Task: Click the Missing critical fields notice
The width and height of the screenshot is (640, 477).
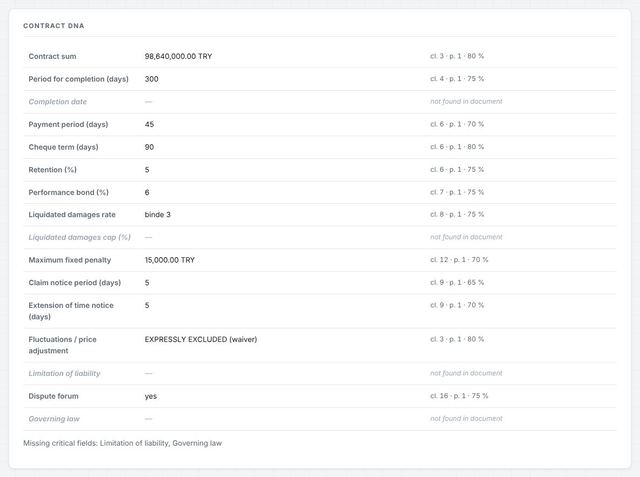Action: (122, 443)
